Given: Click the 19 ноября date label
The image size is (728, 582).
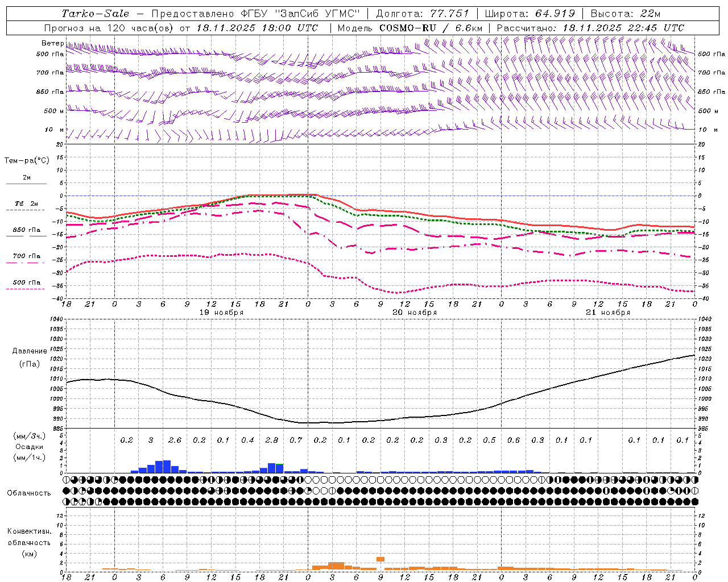Looking at the screenshot, I should click(x=222, y=313).
